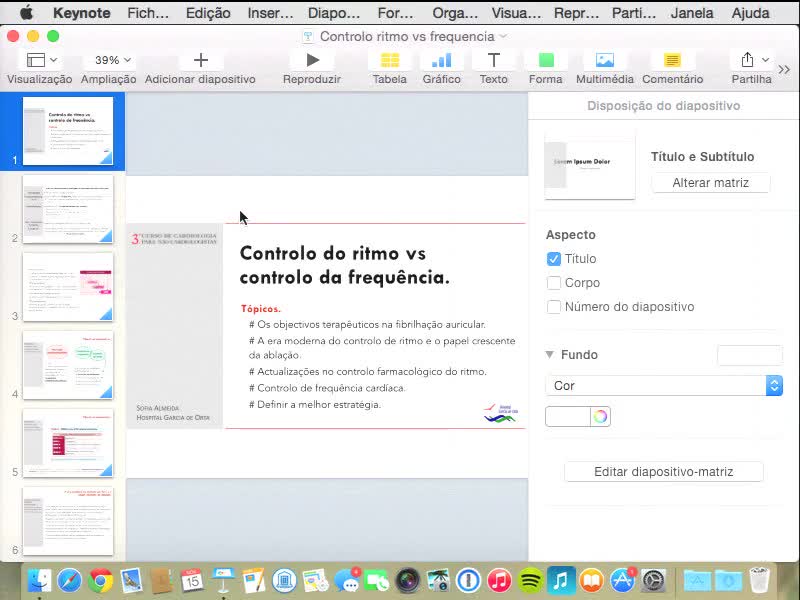800x600 pixels.
Task: Open the Apple menu
Action: (x=27, y=13)
